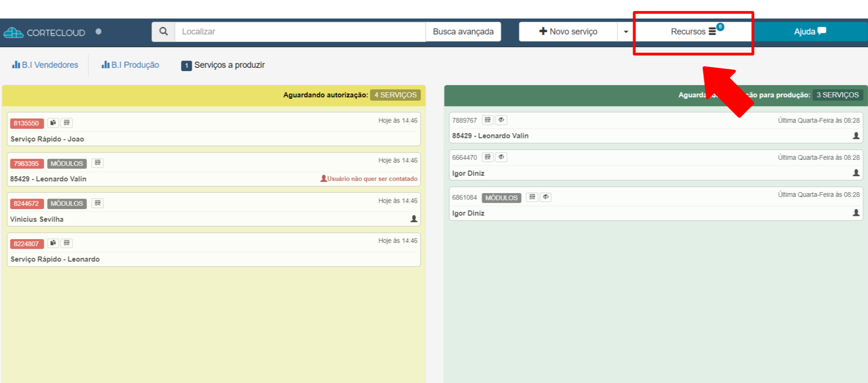Open service number 6861084
The width and height of the screenshot is (868, 383).
point(465,198)
